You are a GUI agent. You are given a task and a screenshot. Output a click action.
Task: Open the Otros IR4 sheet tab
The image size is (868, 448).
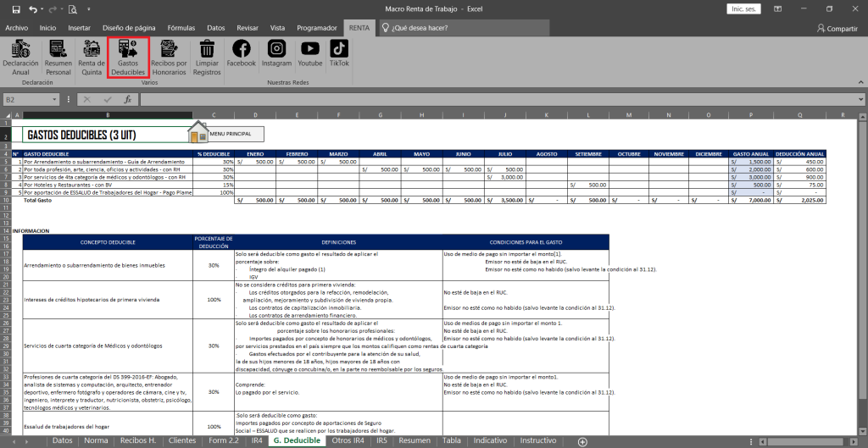pyautogui.click(x=348, y=441)
